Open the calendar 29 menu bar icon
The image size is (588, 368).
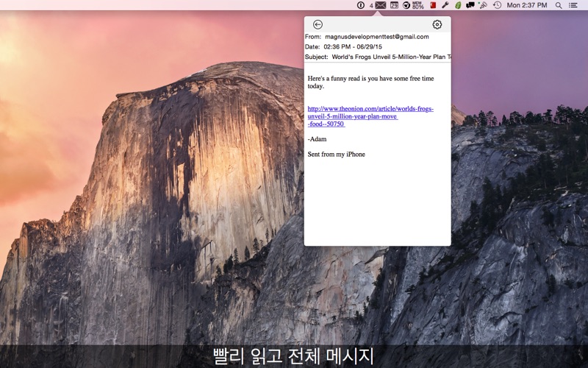click(394, 5)
